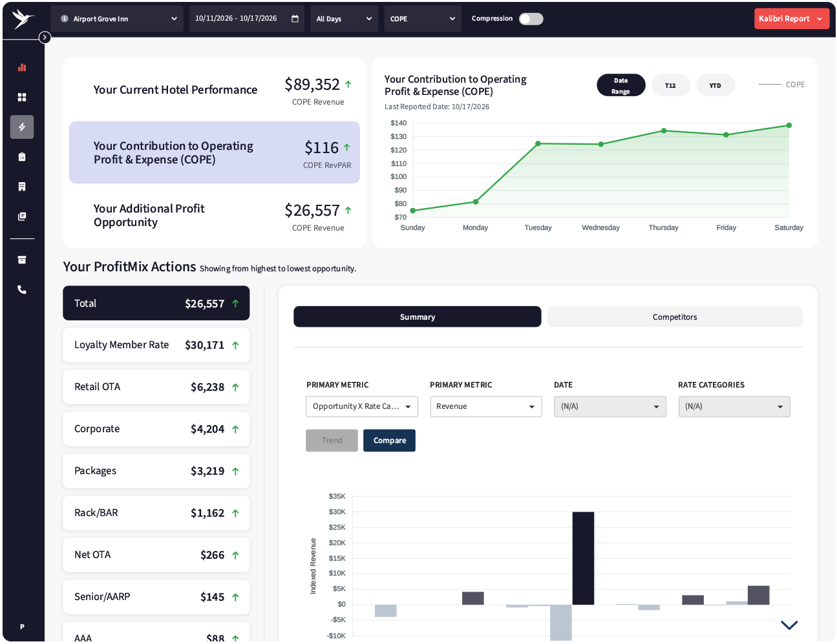Viewport: 837px width, 644px height.
Task: Click the hummingbird logo icon
Action: tap(23, 19)
